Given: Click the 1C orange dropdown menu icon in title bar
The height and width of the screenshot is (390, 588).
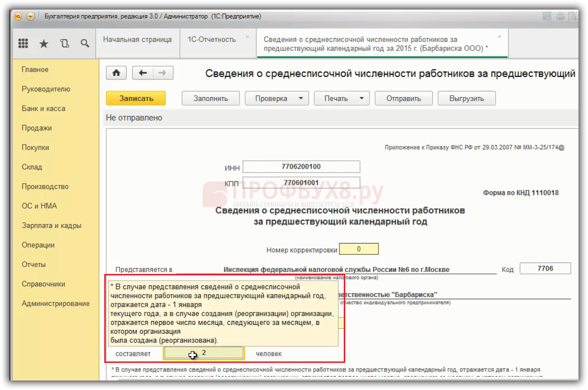Looking at the screenshot, I should tap(31, 16).
